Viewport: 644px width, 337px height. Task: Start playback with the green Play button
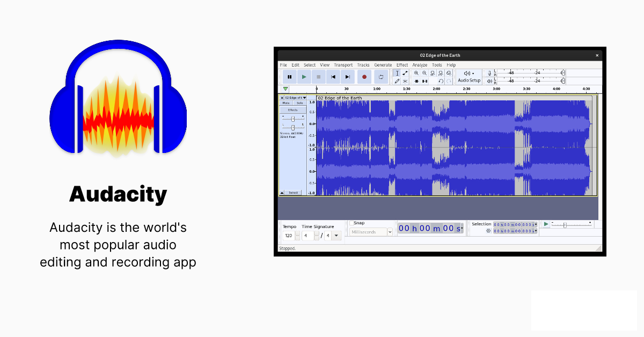pyautogui.click(x=304, y=77)
